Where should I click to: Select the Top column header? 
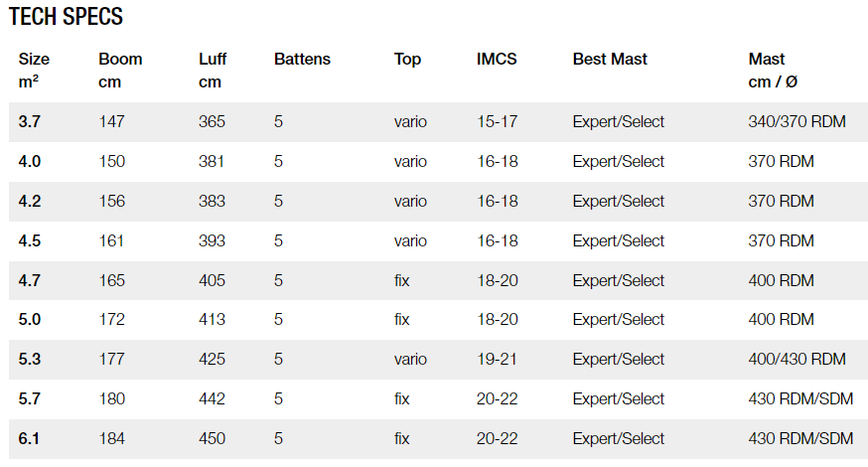pos(407,60)
